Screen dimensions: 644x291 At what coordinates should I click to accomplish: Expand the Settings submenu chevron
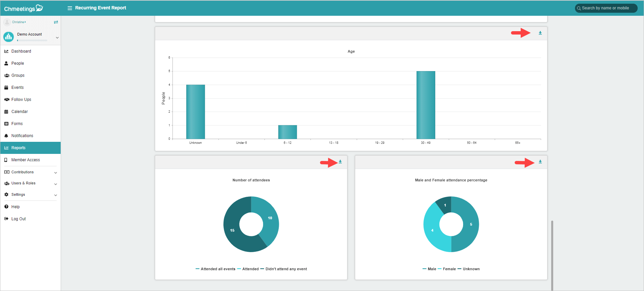(x=56, y=195)
